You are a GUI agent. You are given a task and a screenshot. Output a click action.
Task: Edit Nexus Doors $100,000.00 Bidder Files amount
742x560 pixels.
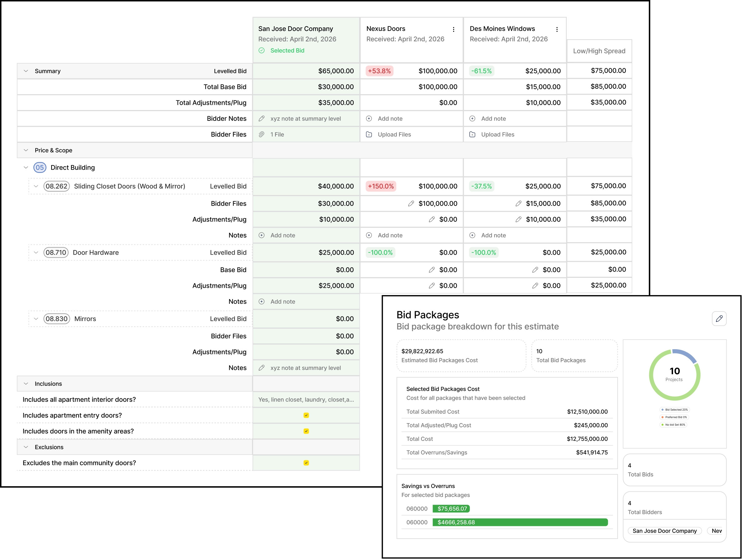click(411, 204)
